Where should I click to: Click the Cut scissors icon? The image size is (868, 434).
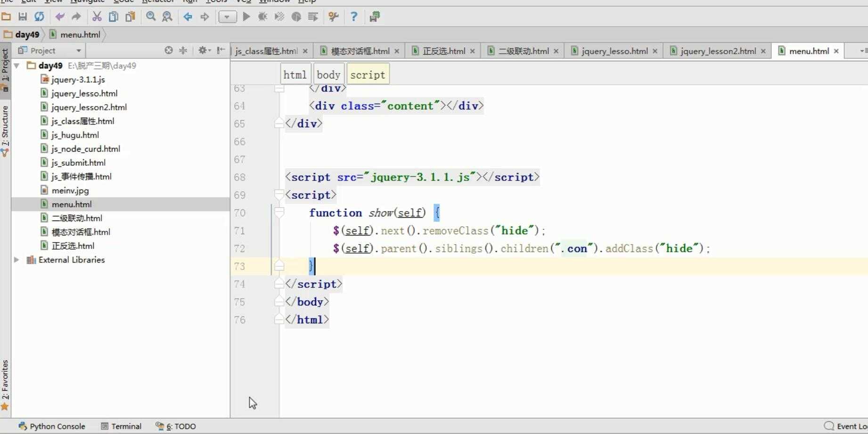pos(97,17)
